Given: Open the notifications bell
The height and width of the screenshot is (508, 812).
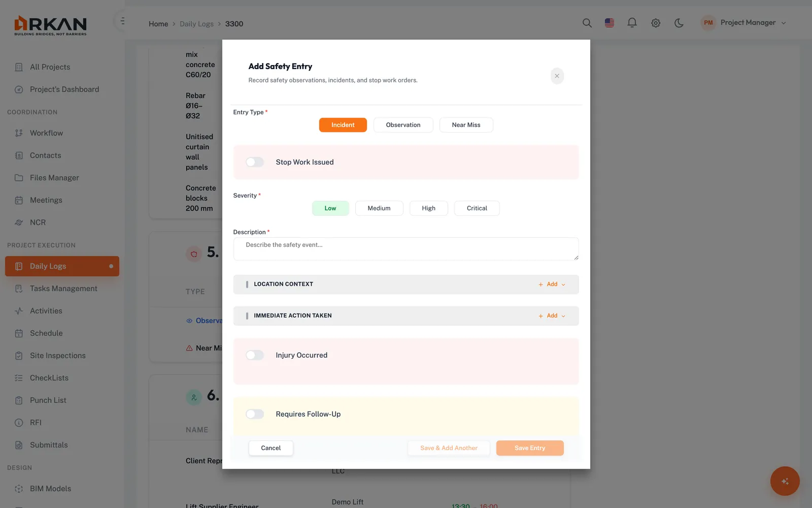Looking at the screenshot, I should pyautogui.click(x=632, y=23).
